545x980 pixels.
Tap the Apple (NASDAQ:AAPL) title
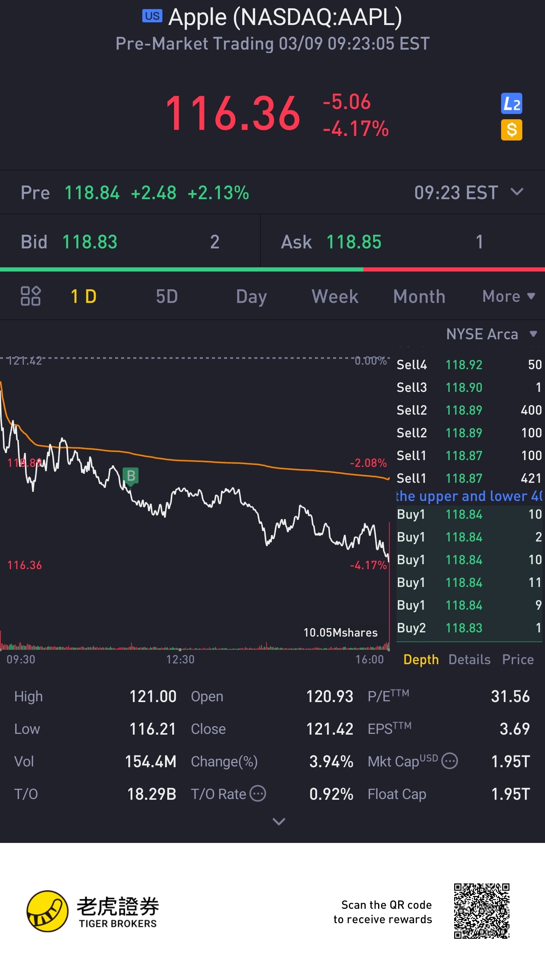point(285,17)
